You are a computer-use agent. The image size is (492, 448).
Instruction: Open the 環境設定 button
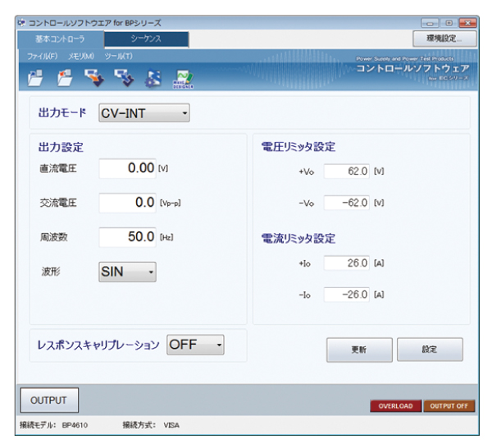coord(444,38)
